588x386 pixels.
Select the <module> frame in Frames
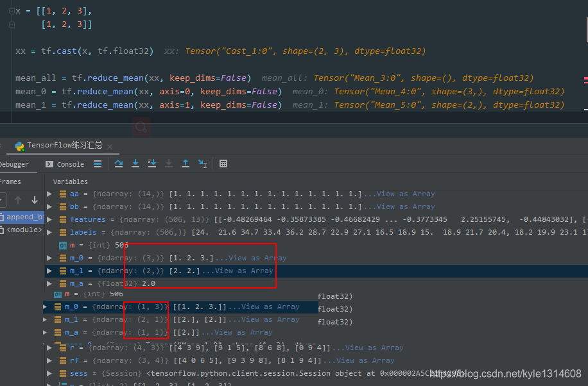pos(22,230)
